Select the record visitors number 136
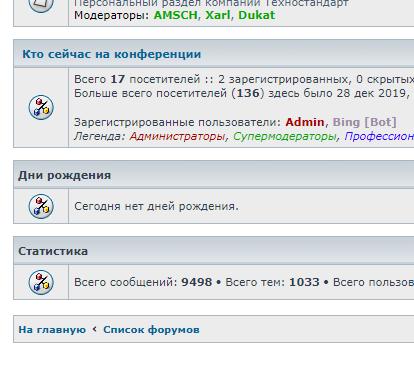Image resolution: width=414 pixels, height=379 pixels. (x=248, y=93)
